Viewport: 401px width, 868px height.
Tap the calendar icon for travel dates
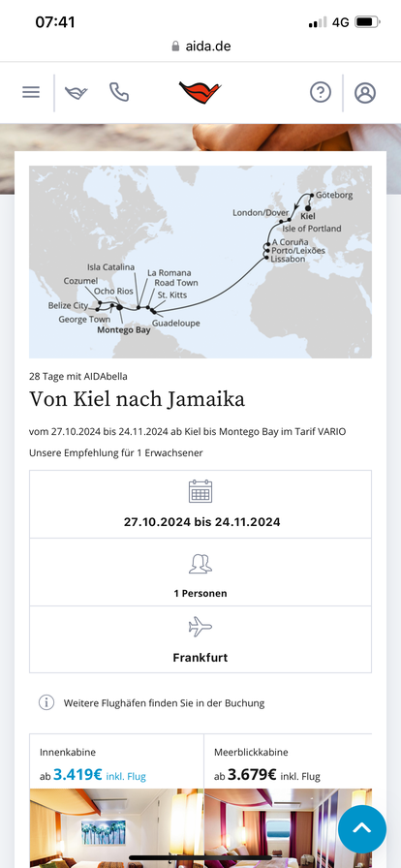tap(200, 491)
